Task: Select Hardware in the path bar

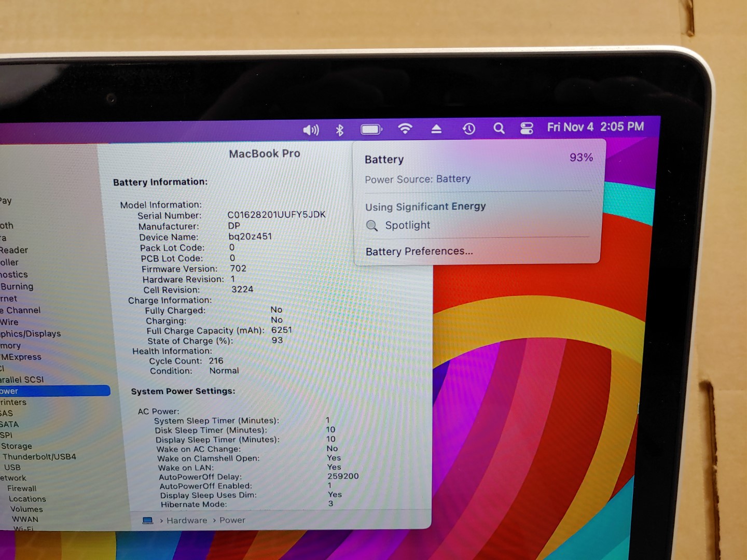Action: [x=187, y=520]
